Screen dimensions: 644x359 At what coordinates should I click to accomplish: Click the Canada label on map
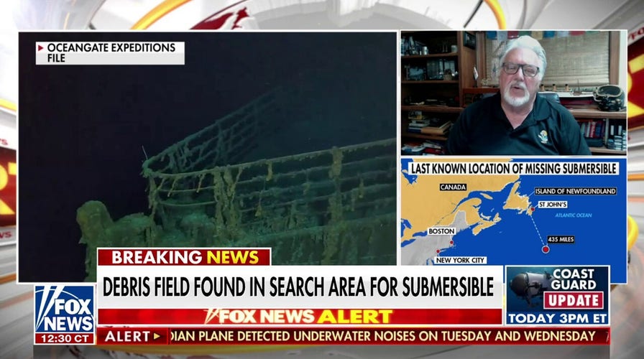tap(453, 187)
